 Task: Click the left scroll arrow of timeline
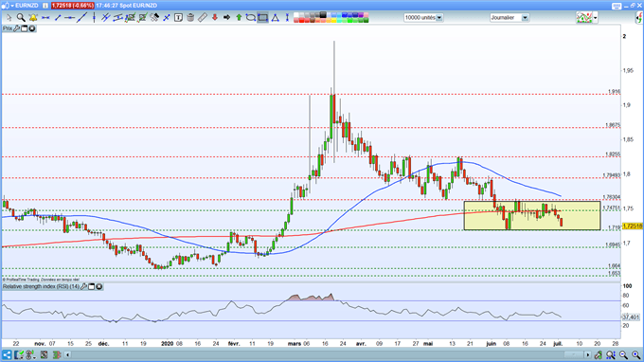tap(68, 354)
